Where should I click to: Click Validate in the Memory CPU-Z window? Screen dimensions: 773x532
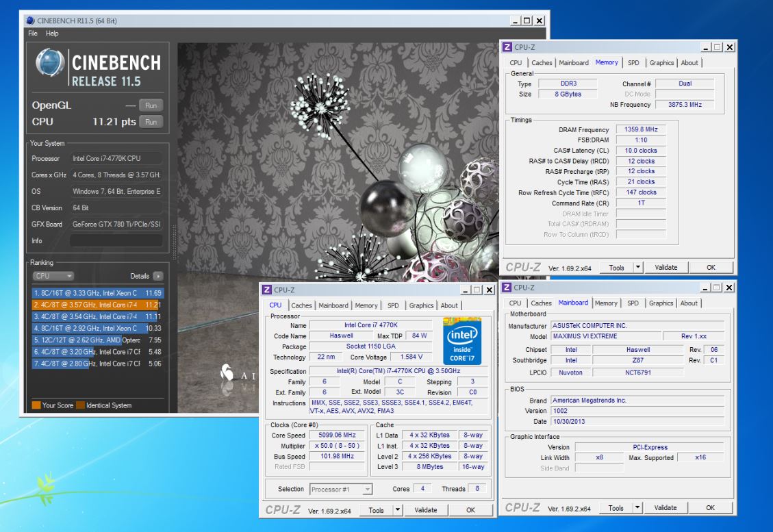coord(666,267)
